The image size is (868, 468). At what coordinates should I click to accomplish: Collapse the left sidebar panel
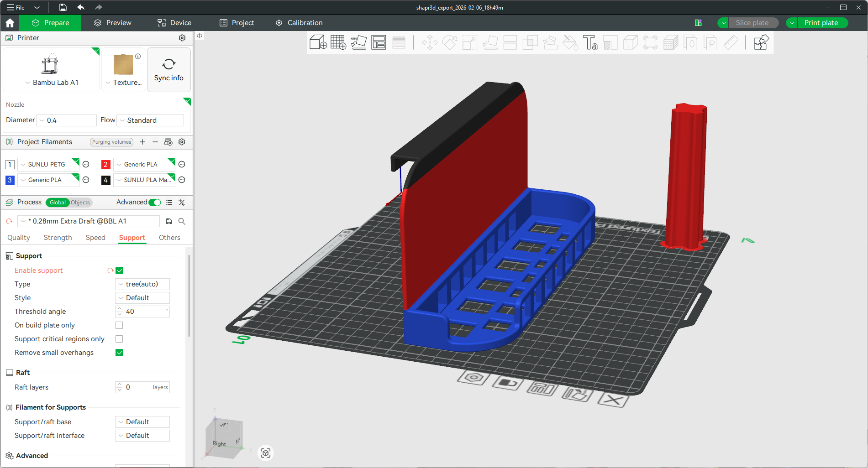[200, 36]
